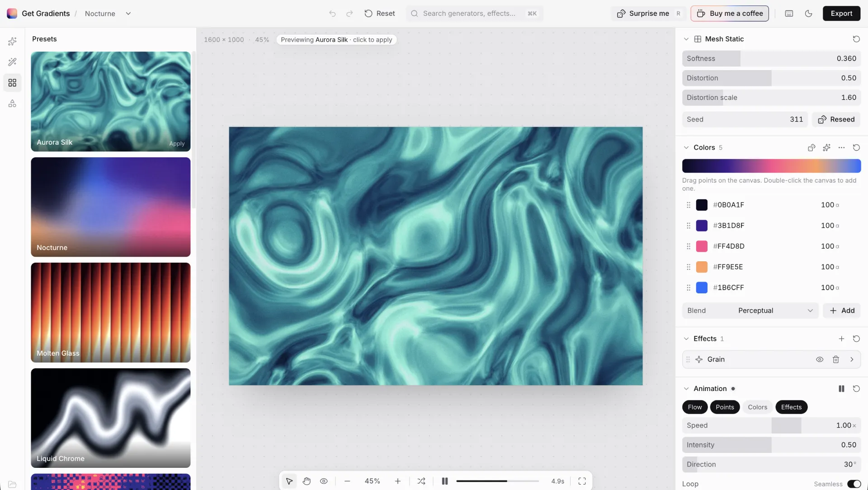Toggle the preview eye in bottom toolbar
Screen dimensions: 868x490
click(x=324, y=481)
